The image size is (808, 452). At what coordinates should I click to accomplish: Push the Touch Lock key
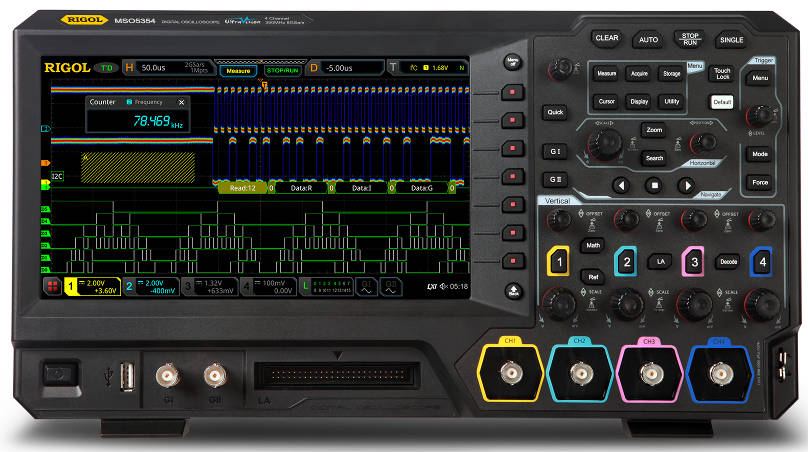click(722, 74)
